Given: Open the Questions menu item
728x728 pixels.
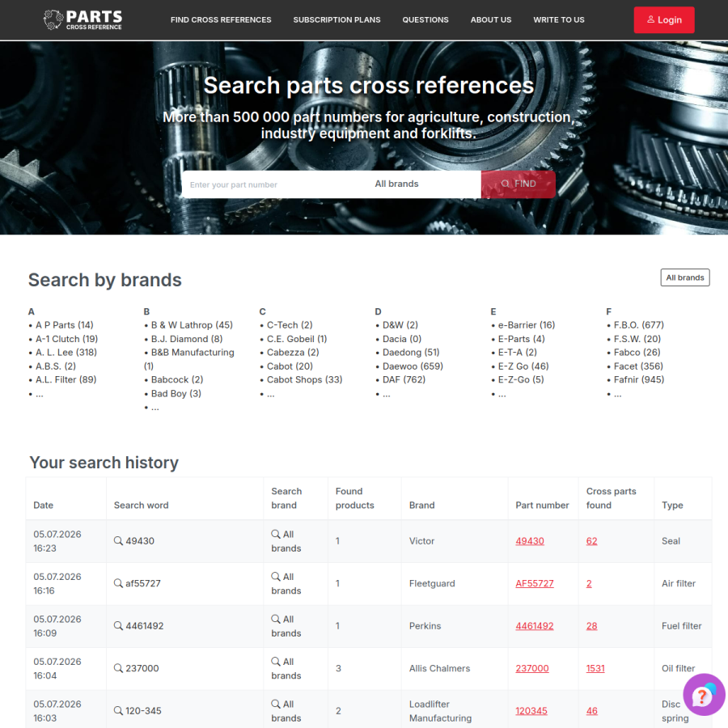Looking at the screenshot, I should coord(425,20).
